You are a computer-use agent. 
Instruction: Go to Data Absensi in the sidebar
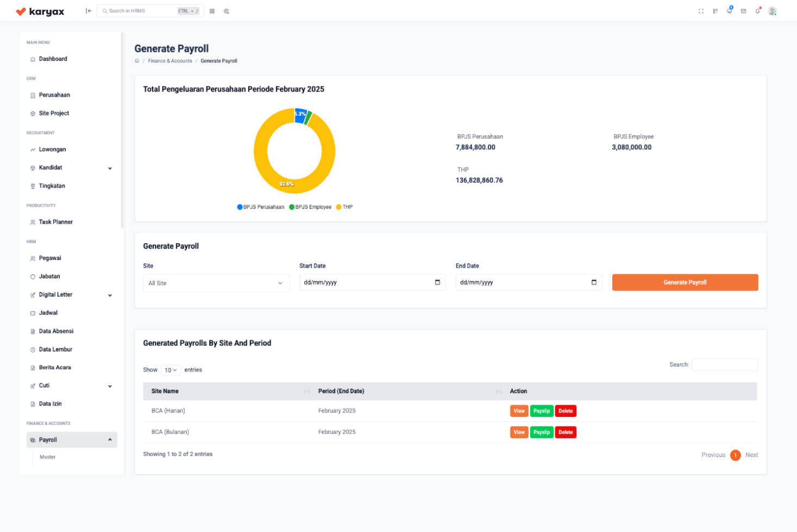[x=56, y=331]
